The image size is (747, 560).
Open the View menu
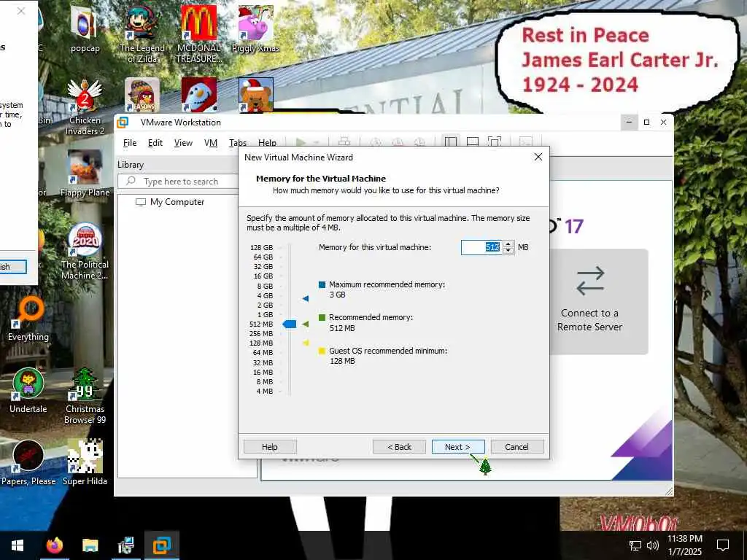click(x=183, y=142)
